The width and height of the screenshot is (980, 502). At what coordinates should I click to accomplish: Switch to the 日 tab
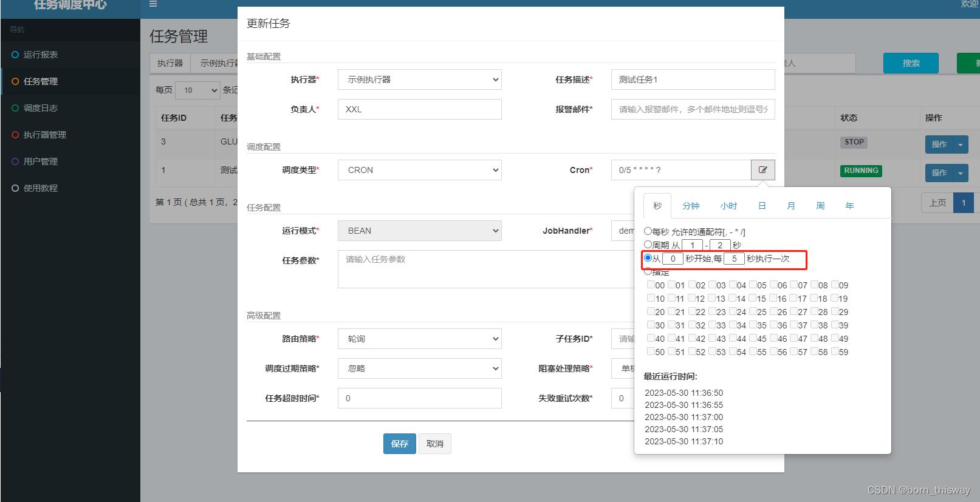[x=762, y=206]
